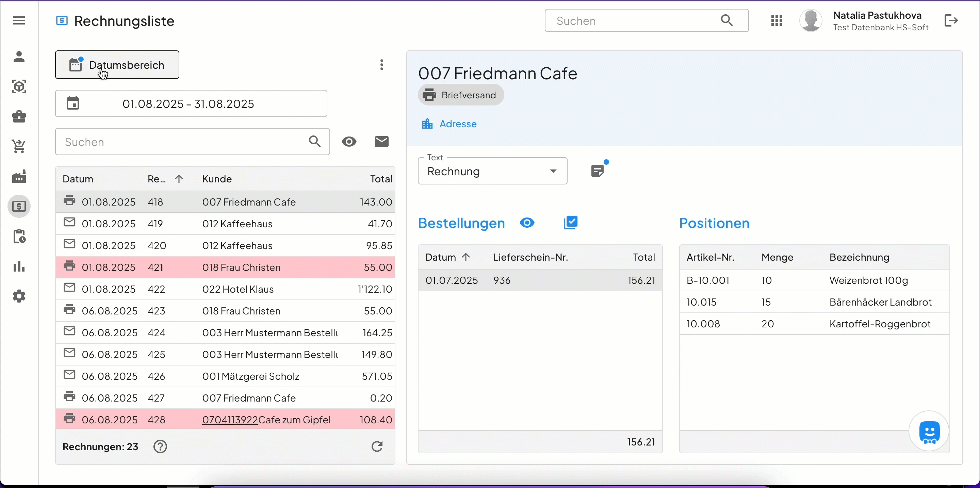Open the hamburger navigation menu
The width and height of the screenshot is (980, 488).
coord(19,20)
